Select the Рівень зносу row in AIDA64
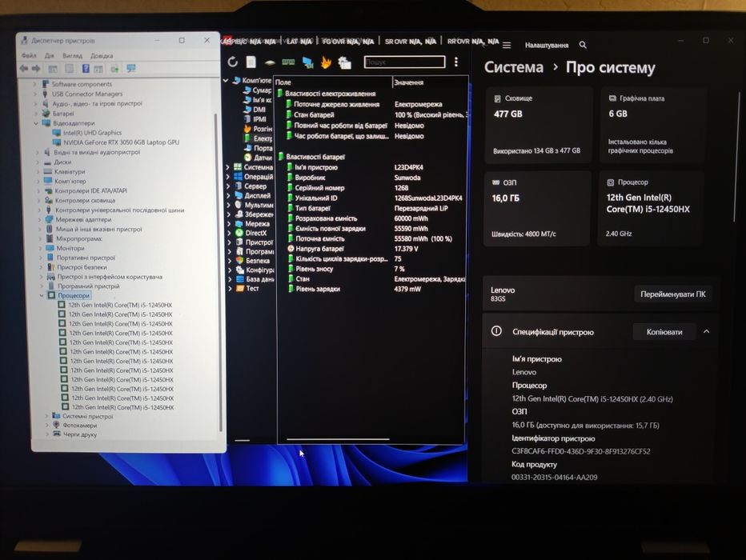 coord(371,269)
